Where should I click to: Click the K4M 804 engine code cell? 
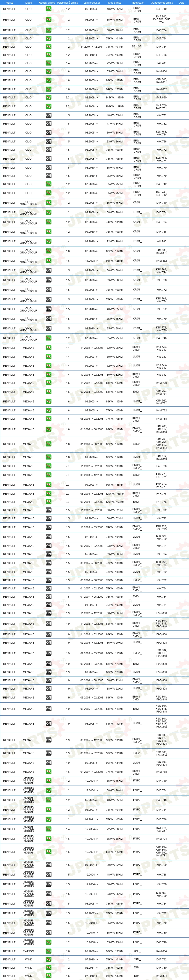[161, 72]
